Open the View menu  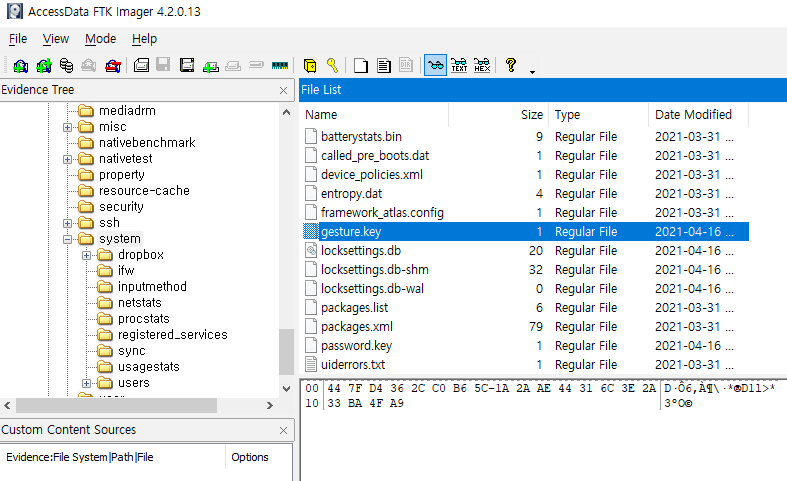point(56,39)
